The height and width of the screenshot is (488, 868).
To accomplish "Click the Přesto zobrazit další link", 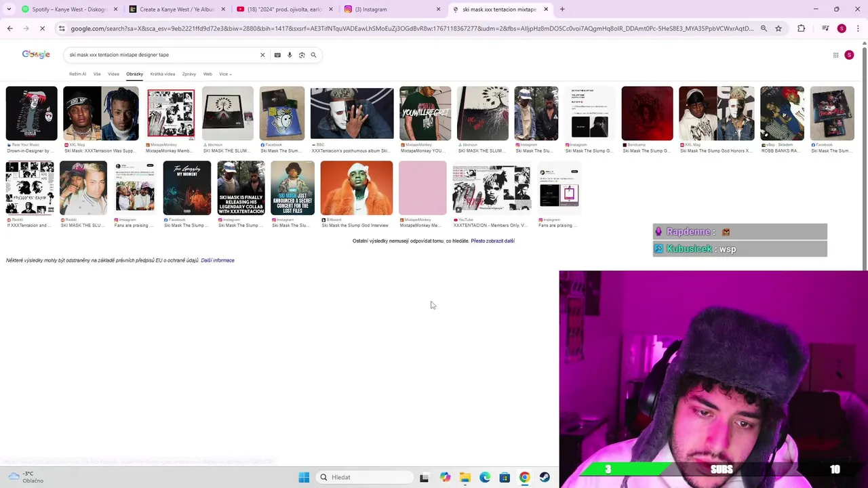I will [x=493, y=241].
